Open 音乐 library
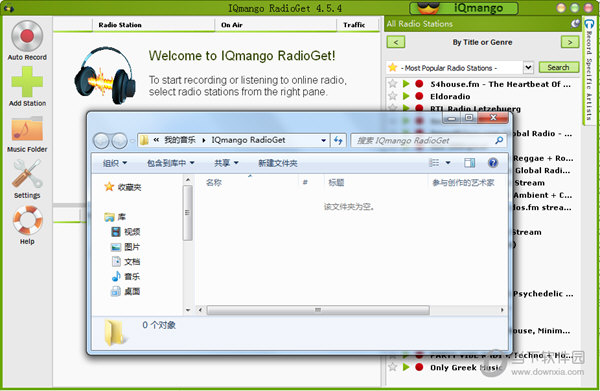 pos(126,276)
